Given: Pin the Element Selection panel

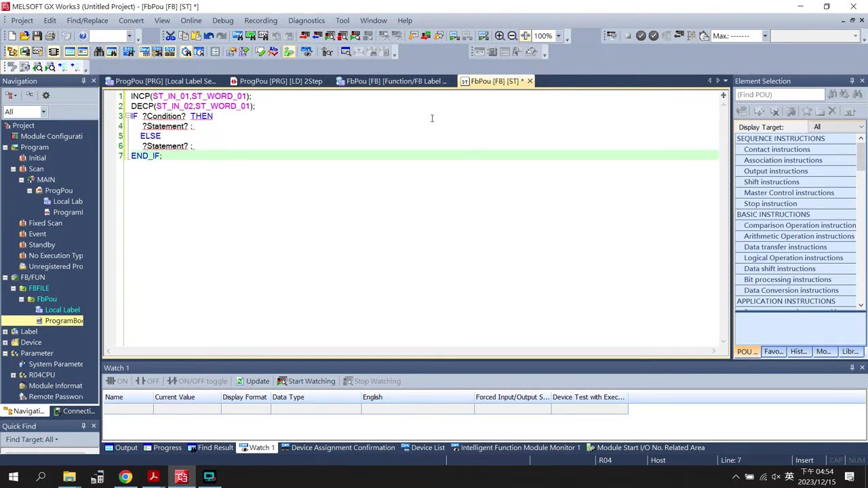Looking at the screenshot, I should [852, 81].
